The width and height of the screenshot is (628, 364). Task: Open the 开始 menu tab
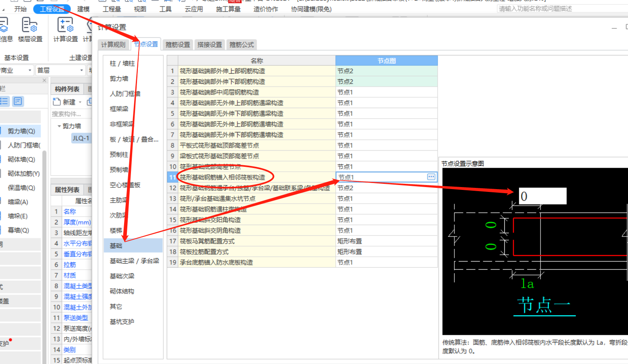20,9
